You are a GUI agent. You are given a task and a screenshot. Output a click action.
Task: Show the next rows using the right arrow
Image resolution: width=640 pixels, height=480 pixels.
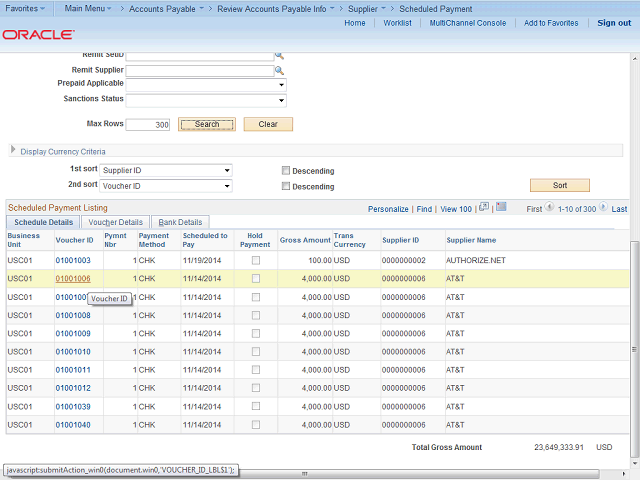(604, 209)
